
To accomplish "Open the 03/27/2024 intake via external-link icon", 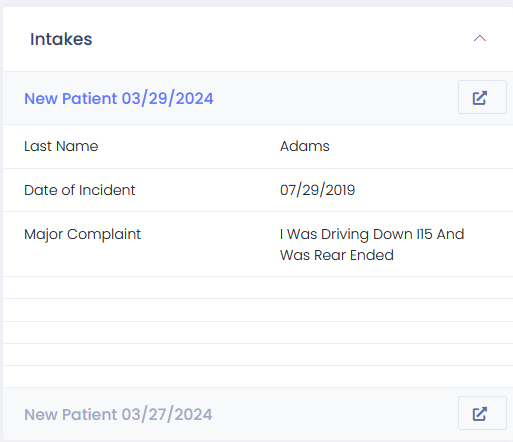I will 482,413.
